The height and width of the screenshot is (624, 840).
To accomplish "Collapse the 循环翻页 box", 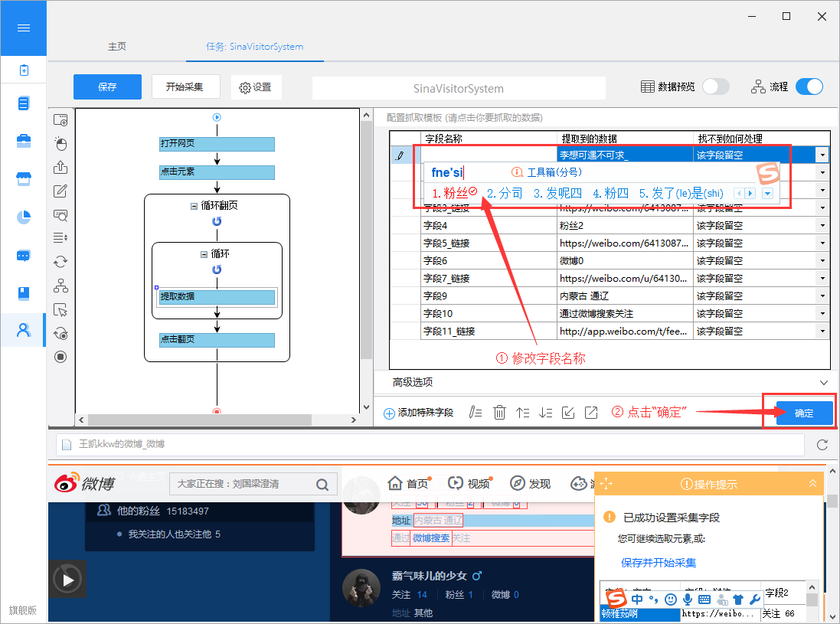I will [194, 206].
